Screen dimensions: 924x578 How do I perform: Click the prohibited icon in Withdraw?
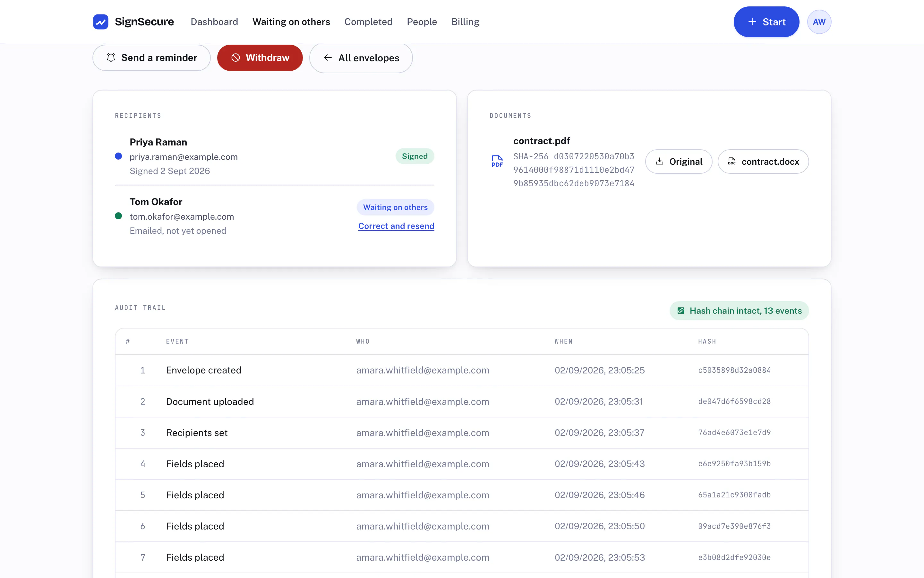(235, 58)
